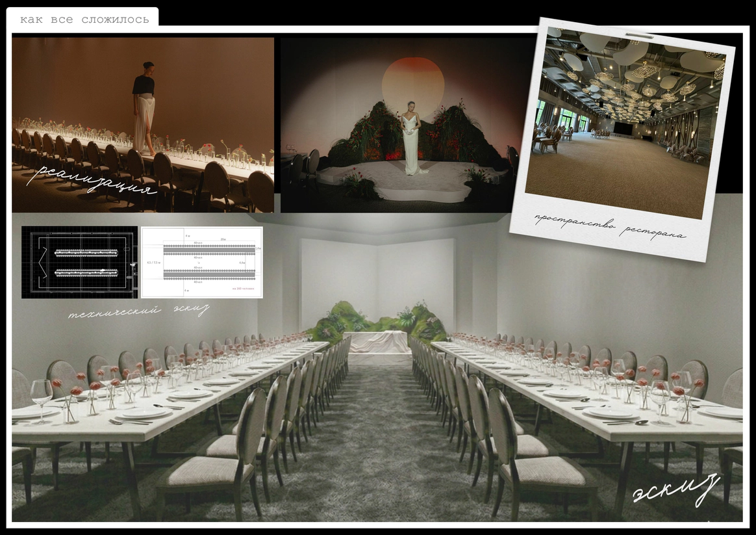Select the "пространство ресторана" polaroid caption
Screen dimensions: 756x535
[609, 227]
